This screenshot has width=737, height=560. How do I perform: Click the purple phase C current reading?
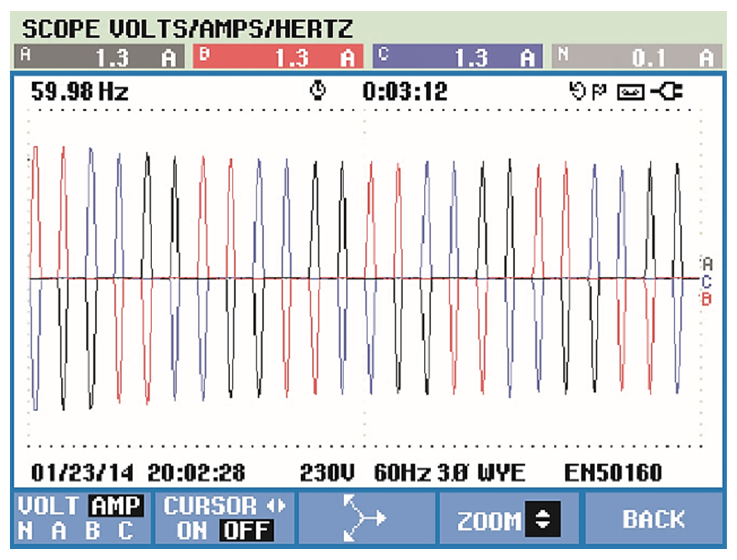click(x=458, y=57)
